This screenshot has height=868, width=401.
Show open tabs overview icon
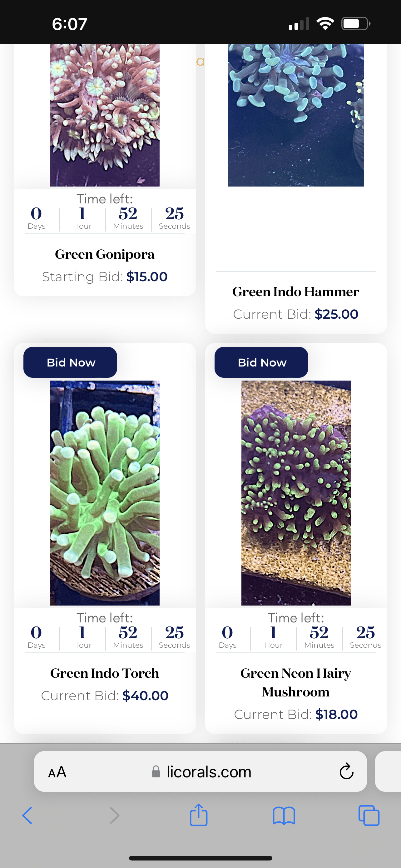pos(369,816)
